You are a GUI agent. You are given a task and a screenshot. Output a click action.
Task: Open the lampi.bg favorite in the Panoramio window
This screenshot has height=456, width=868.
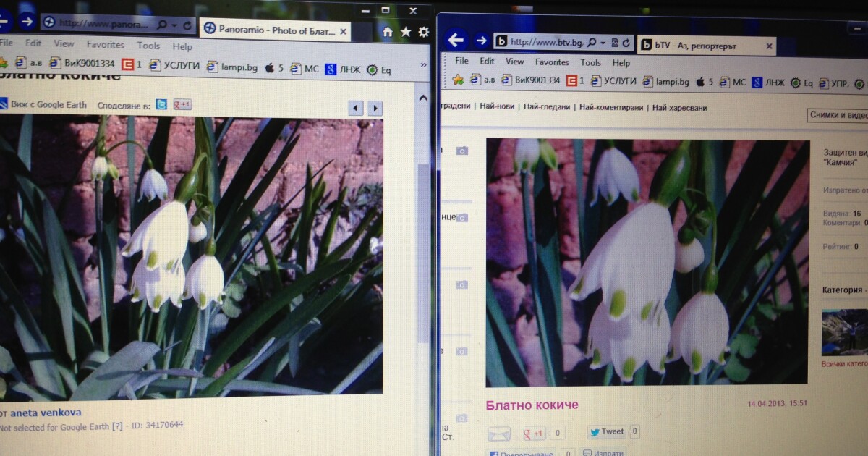(232, 67)
